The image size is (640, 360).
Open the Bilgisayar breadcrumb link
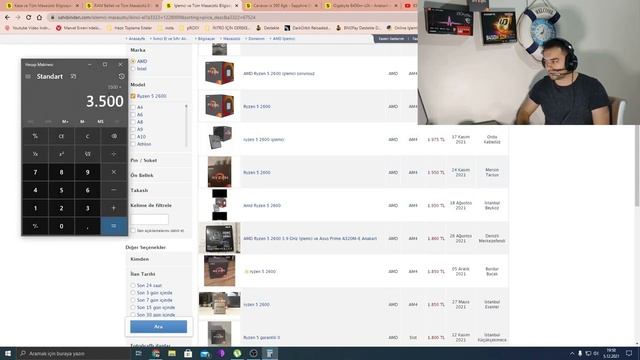tap(207, 39)
